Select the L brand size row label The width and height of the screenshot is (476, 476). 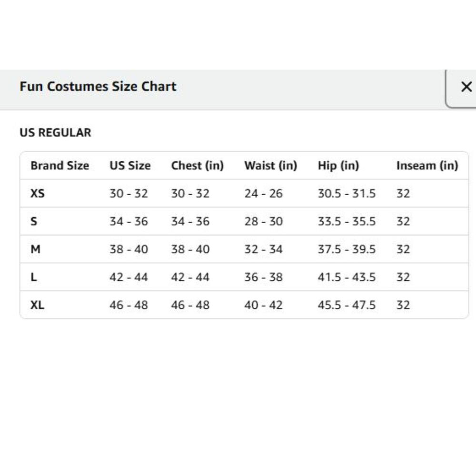pos(34,277)
